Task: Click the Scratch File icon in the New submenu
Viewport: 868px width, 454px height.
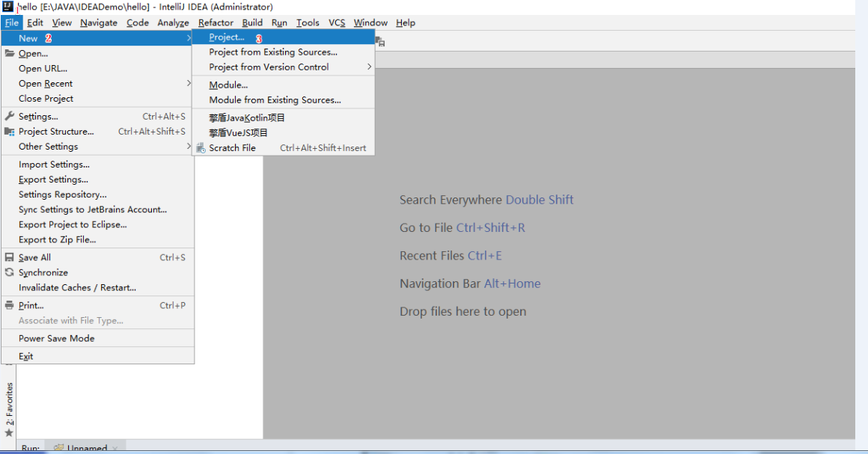Action: 201,148
